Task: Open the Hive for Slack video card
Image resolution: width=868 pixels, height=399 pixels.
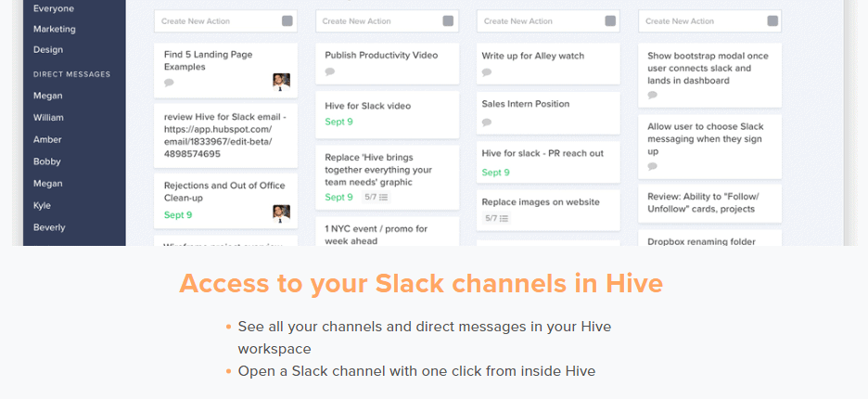Action: click(x=387, y=114)
